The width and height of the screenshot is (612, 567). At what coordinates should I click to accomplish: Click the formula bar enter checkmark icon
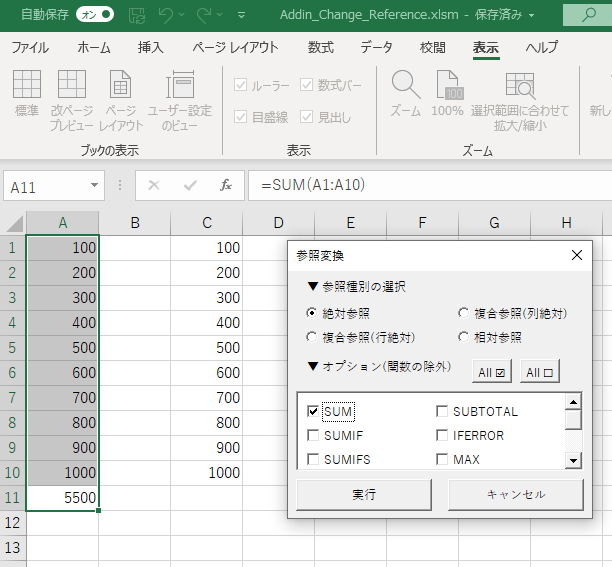[x=190, y=185]
